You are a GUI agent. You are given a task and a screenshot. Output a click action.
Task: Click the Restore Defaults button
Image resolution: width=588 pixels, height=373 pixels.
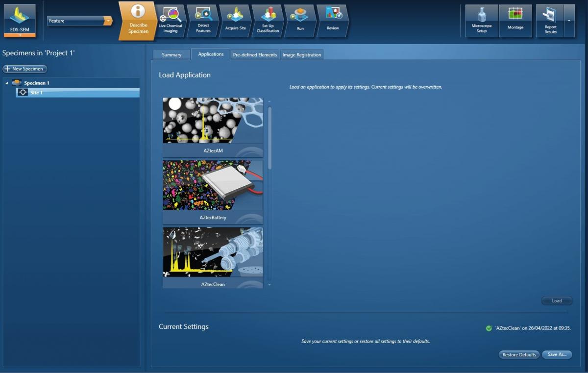click(519, 354)
